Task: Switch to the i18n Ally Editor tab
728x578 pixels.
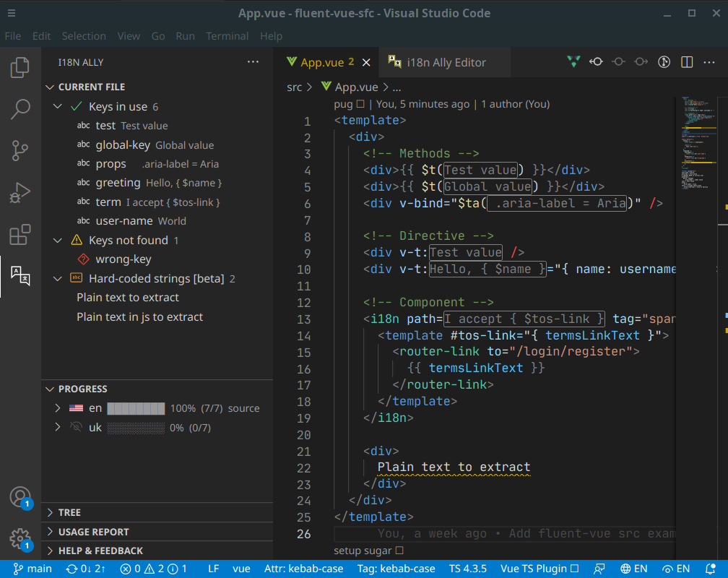Action: point(446,62)
